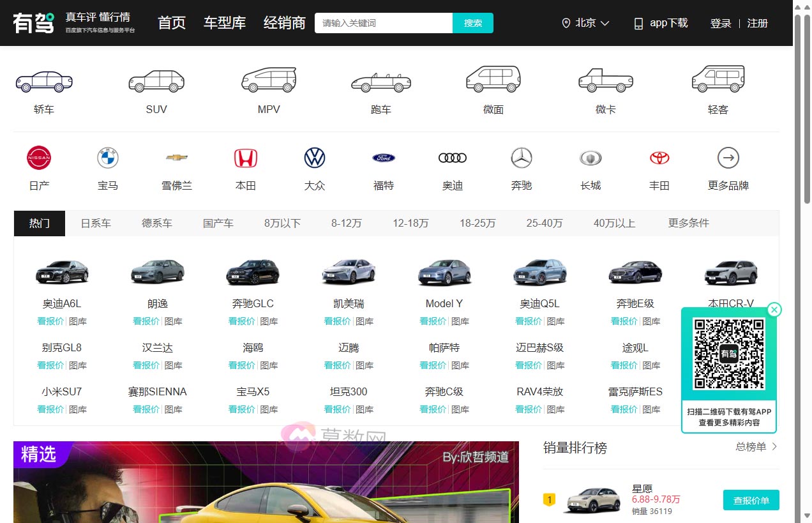This screenshot has height=523, width=812.
Task: Switch to the 日系车 tab
Action: pyautogui.click(x=96, y=224)
